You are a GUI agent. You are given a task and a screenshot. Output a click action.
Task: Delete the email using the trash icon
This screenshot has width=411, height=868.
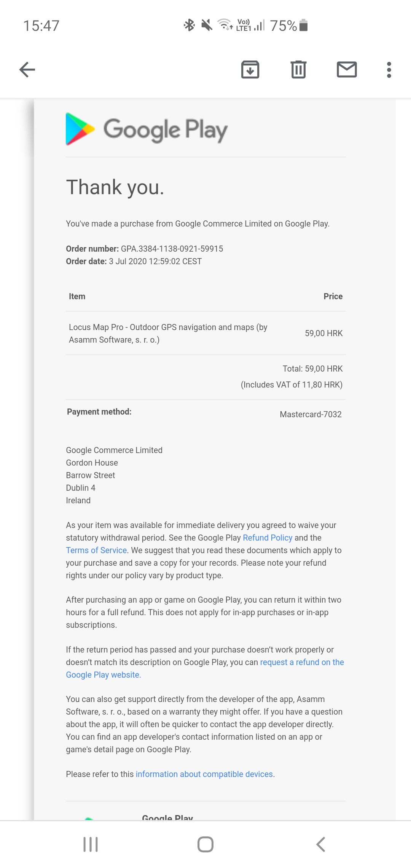coord(298,70)
